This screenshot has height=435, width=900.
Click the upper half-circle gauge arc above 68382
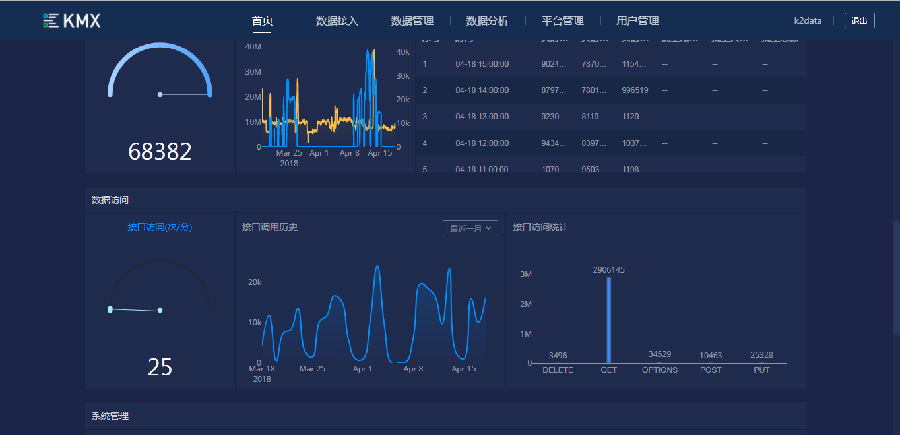click(160, 67)
